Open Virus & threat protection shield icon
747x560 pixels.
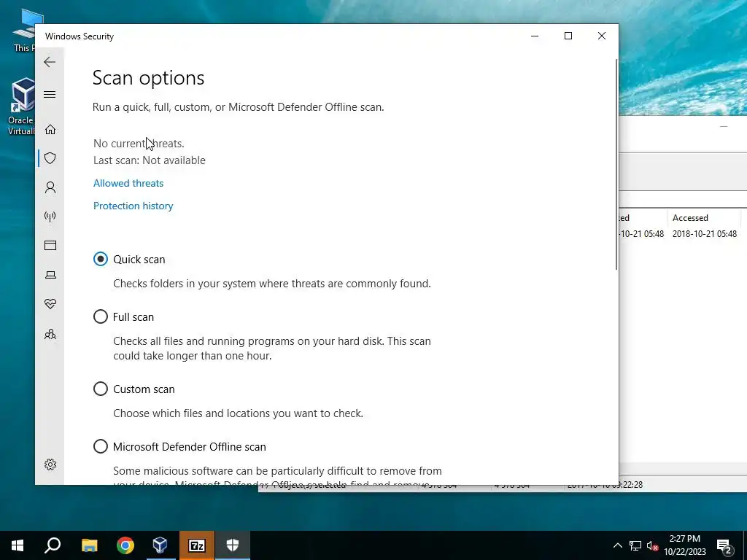click(x=50, y=158)
